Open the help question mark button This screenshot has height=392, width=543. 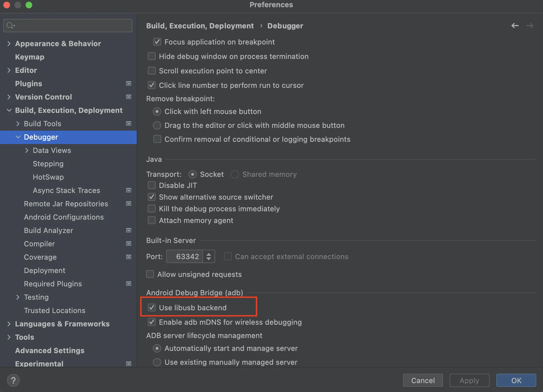click(13, 380)
